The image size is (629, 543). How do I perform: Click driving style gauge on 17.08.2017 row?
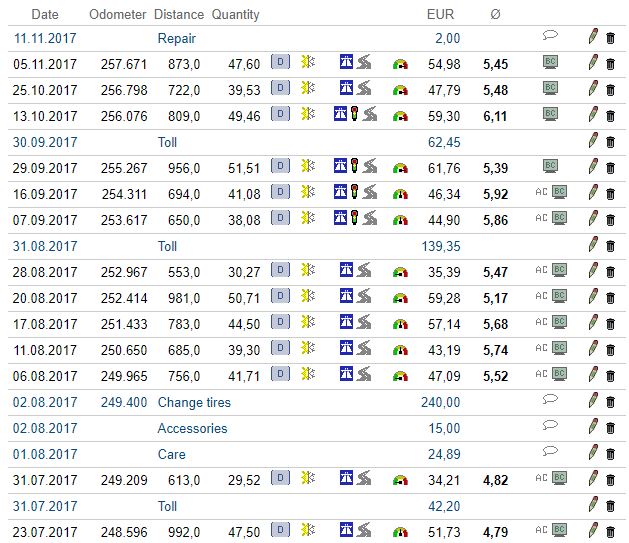401,323
